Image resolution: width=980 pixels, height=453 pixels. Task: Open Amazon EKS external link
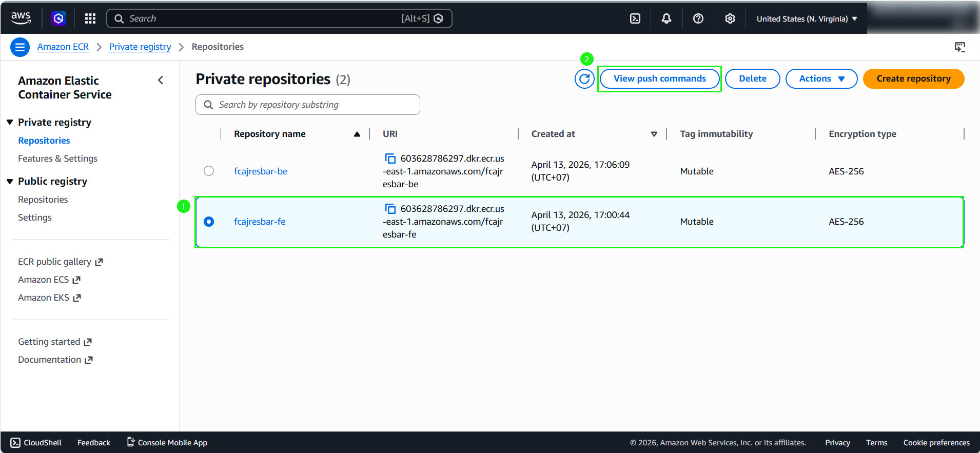click(49, 298)
